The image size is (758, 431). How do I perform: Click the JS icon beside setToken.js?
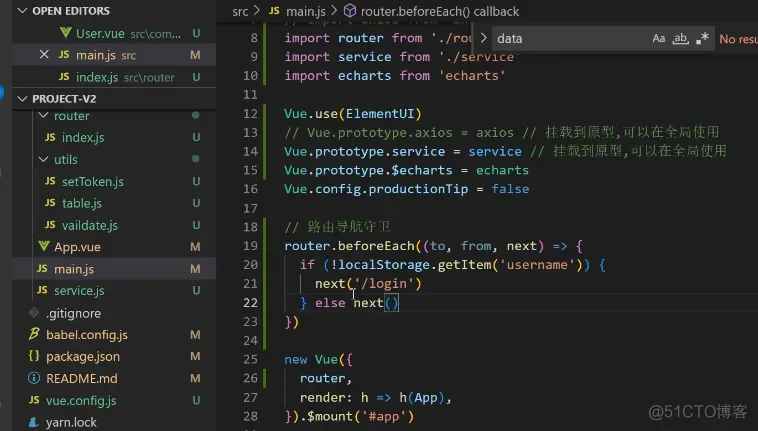point(50,181)
